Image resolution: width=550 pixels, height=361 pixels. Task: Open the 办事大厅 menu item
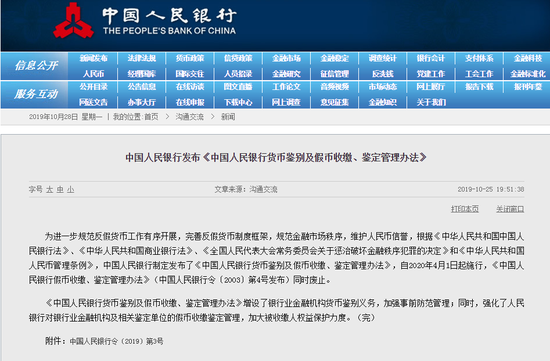click(142, 102)
